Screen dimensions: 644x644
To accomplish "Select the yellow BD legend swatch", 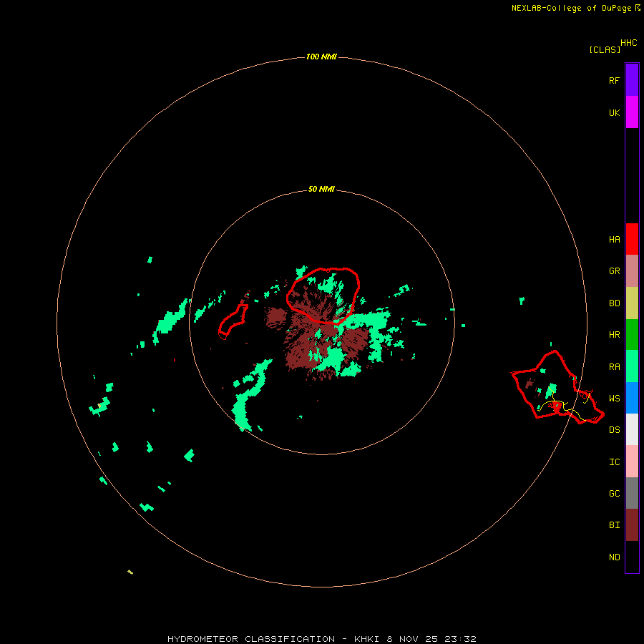I will [x=632, y=303].
